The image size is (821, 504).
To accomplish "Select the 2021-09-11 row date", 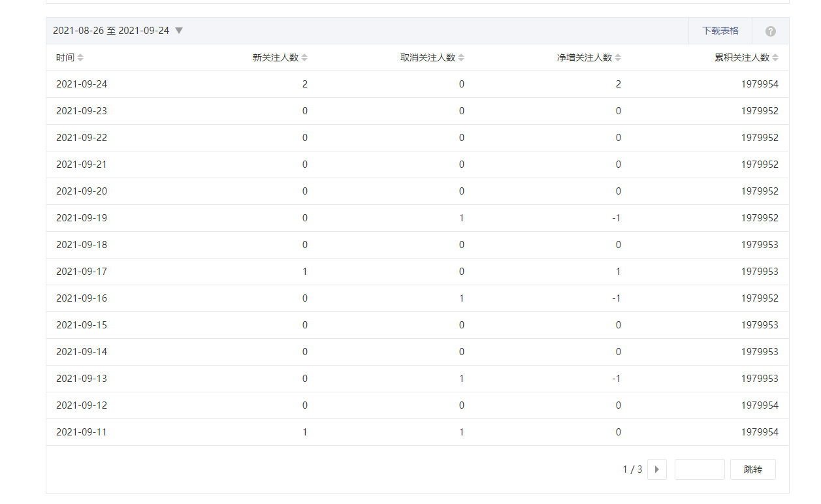I will 82,432.
